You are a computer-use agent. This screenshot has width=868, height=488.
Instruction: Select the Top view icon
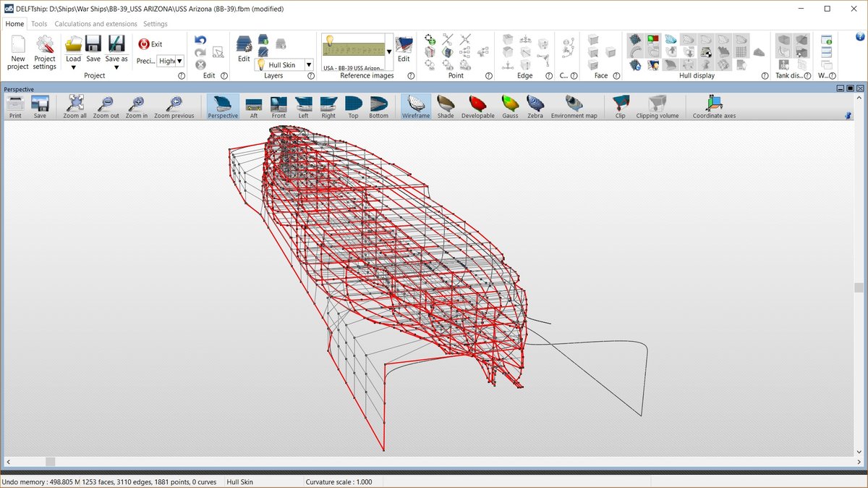(353, 106)
